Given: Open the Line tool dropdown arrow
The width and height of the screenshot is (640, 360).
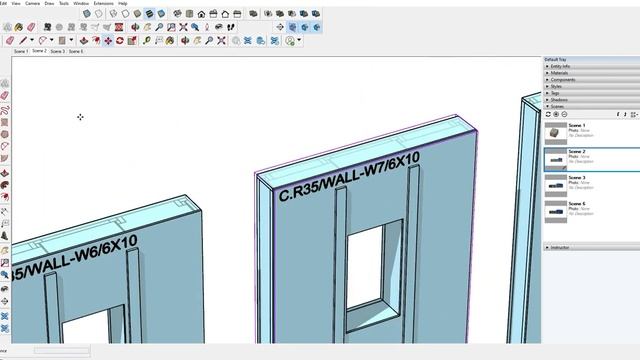Looking at the screenshot, I should [32, 40].
